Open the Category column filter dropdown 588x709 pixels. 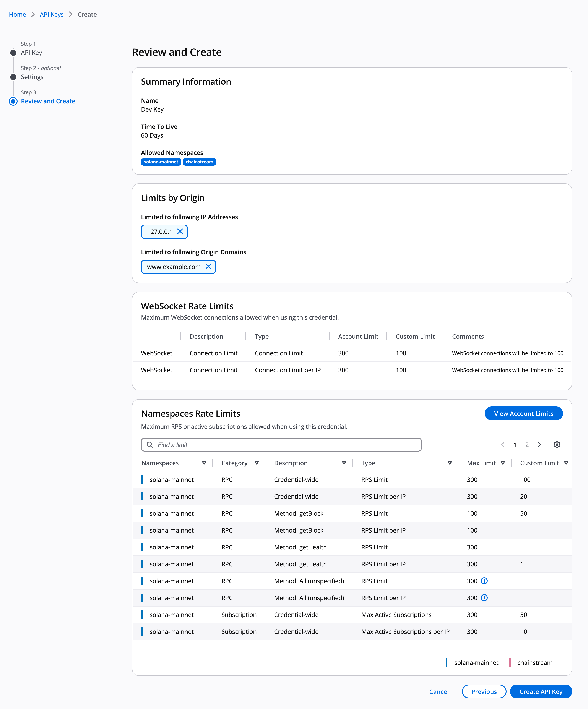257,463
